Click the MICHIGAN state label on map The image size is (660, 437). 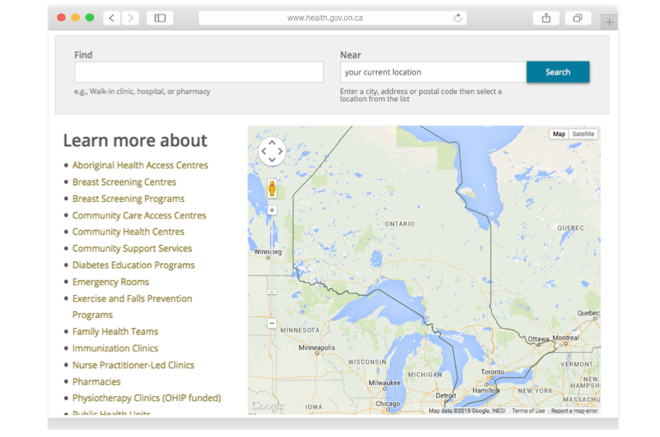tap(425, 375)
